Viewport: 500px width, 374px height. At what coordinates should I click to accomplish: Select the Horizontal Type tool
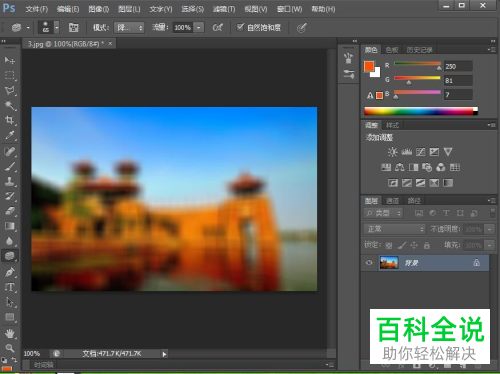[10, 287]
